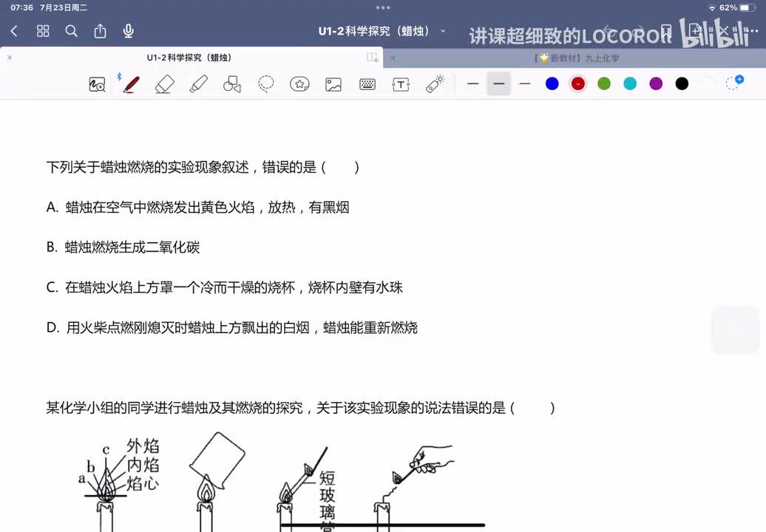This screenshot has width=766, height=532.
Task: Click the flame zones diagram labeled 外焰 内焰 焰心
Action: tap(120, 484)
